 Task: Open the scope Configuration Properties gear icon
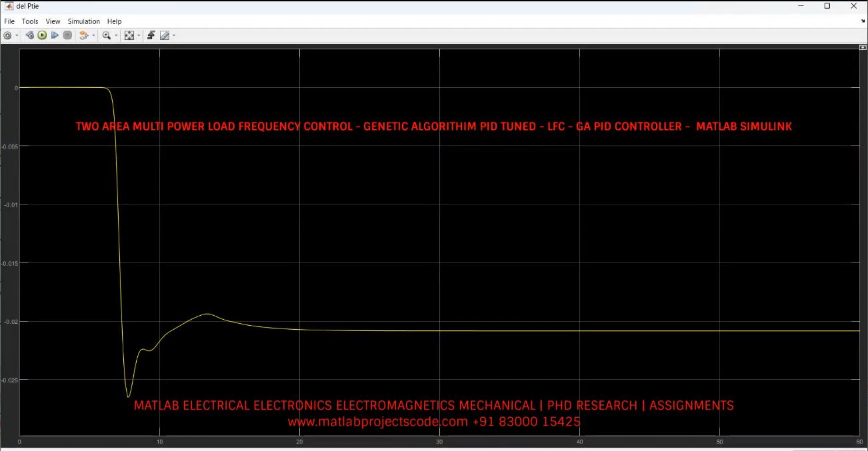[7, 35]
